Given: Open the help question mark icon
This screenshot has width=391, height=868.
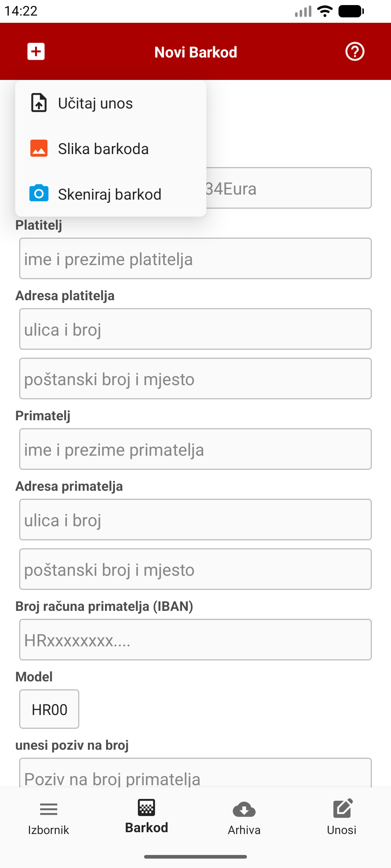Looking at the screenshot, I should pos(354,52).
